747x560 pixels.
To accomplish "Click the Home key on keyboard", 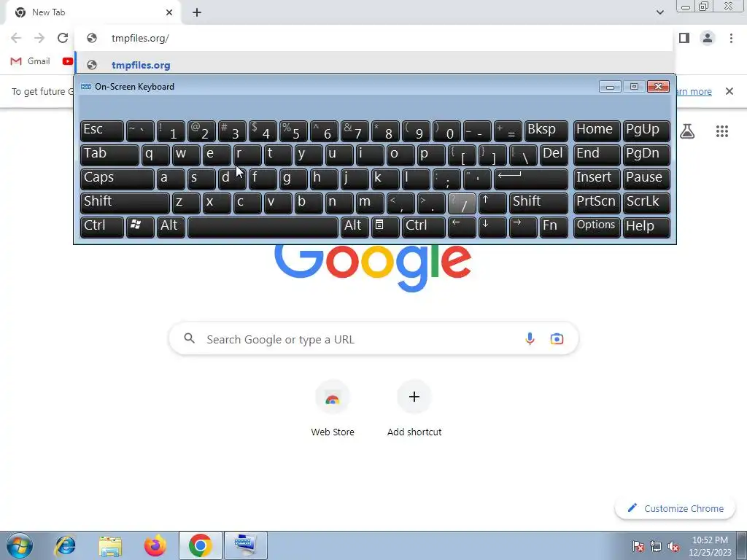I will [597, 131].
